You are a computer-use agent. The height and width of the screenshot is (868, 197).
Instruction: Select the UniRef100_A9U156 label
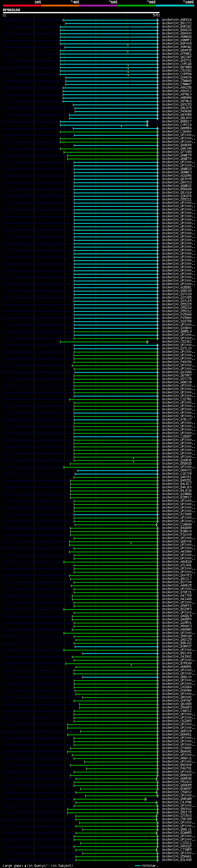176,88
